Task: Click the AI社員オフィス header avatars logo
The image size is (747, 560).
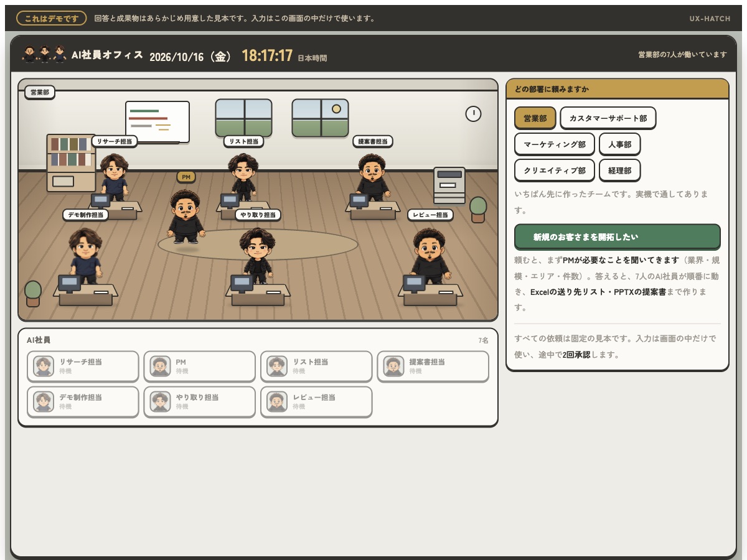Action: [x=44, y=54]
